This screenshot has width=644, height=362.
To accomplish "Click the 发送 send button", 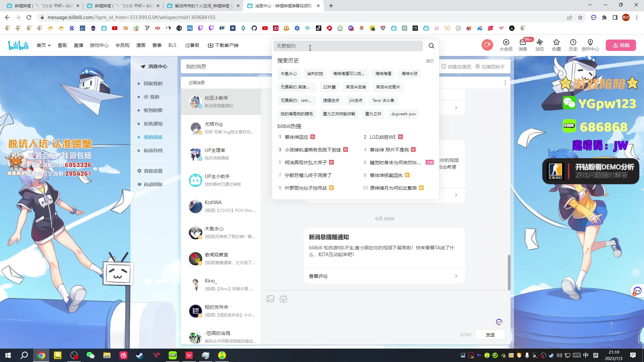I will tap(490, 335).
